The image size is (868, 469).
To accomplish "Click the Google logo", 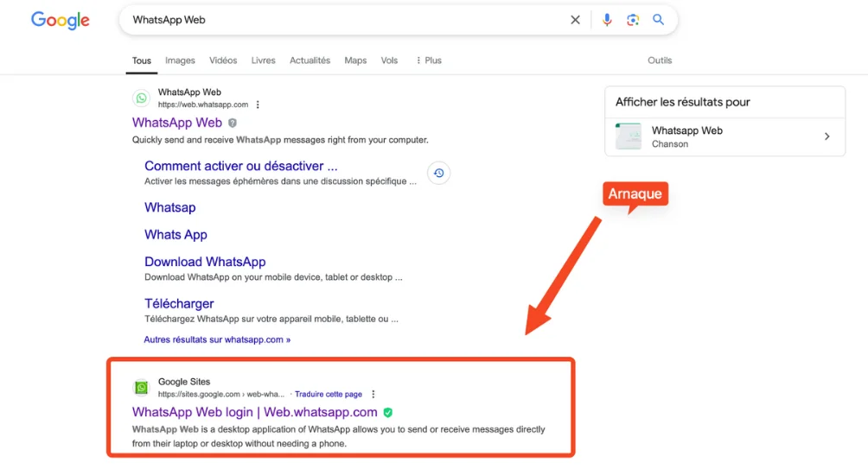I will tap(60, 21).
